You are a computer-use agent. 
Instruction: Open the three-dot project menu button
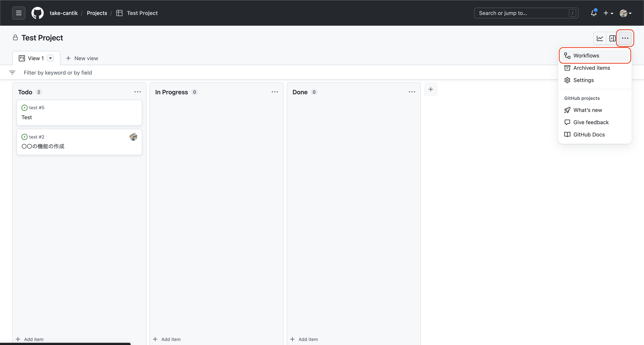coord(625,38)
